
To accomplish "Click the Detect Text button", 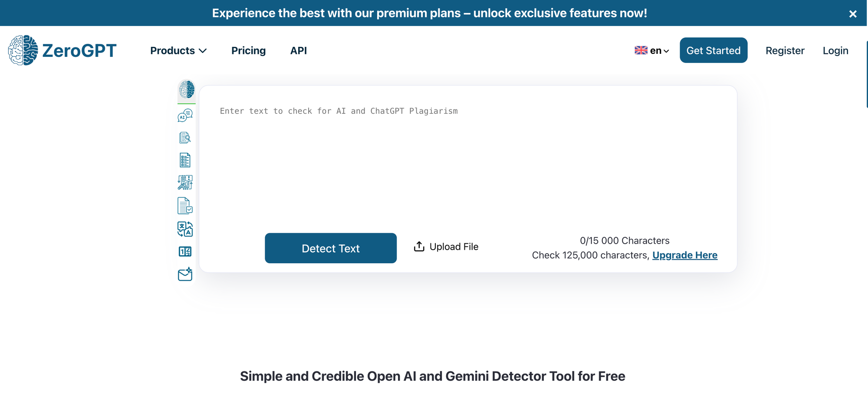I will 331,248.
